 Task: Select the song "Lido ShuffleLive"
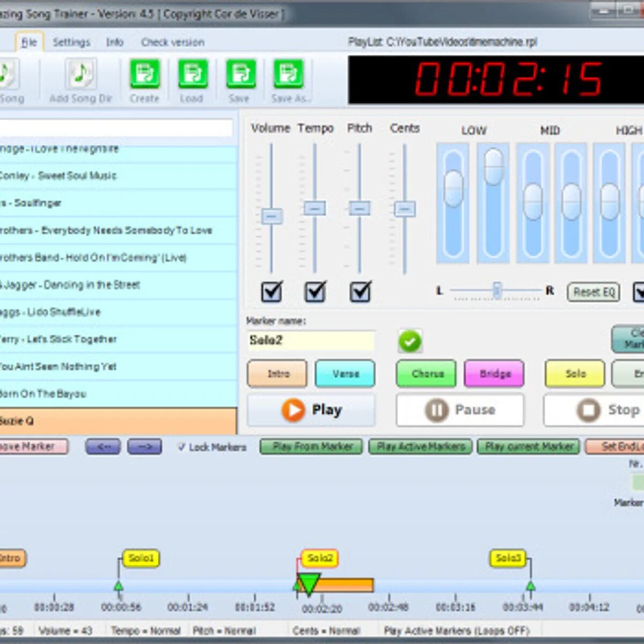[118, 312]
